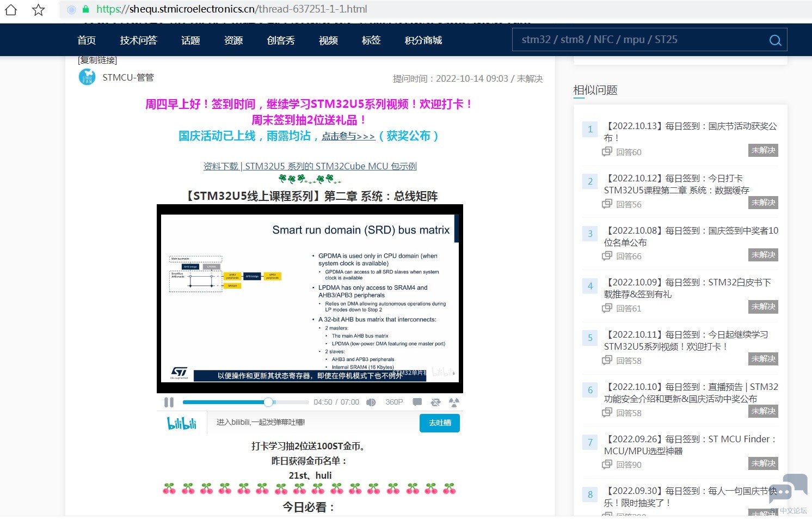Image resolution: width=812 pixels, height=519 pixels.
Task: Pause the bilibili video
Action: click(169, 402)
